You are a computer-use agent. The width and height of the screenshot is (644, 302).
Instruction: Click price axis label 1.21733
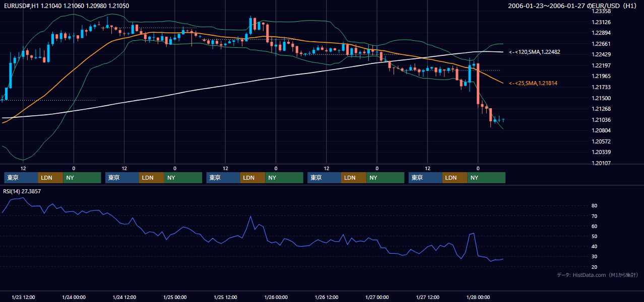tap(601, 87)
